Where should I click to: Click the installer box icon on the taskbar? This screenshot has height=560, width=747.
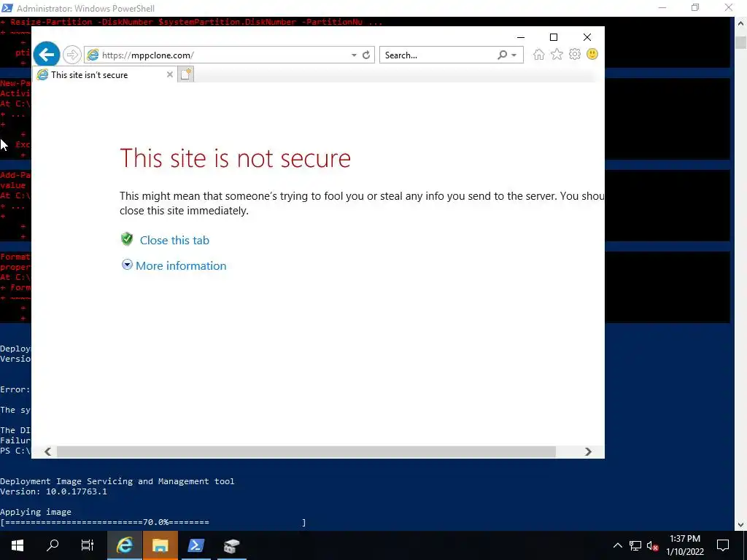[231, 545]
